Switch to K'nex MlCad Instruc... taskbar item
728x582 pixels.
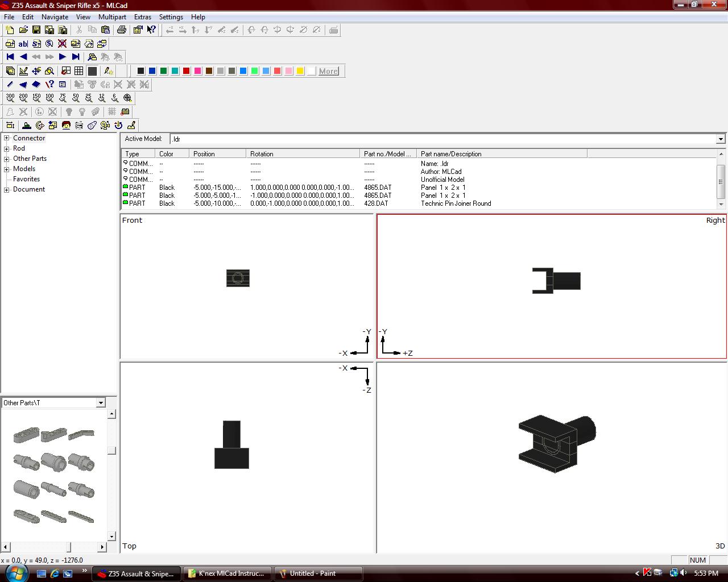tap(227, 573)
